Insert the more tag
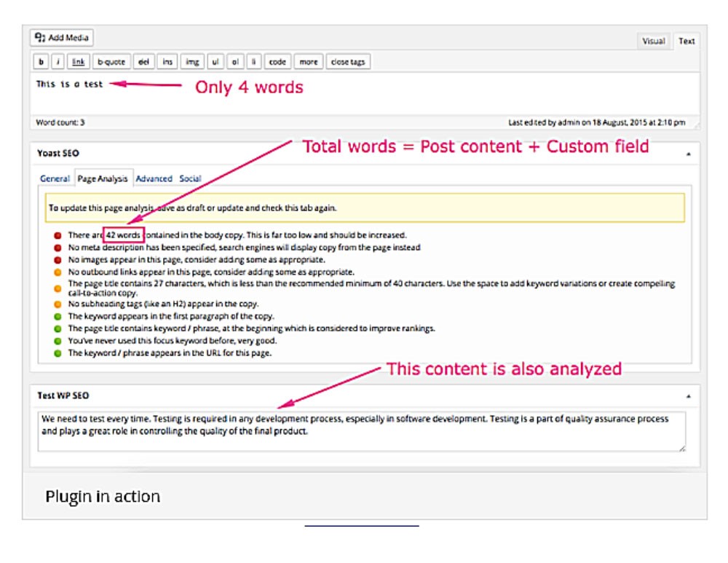The width and height of the screenshot is (728, 563). (308, 62)
